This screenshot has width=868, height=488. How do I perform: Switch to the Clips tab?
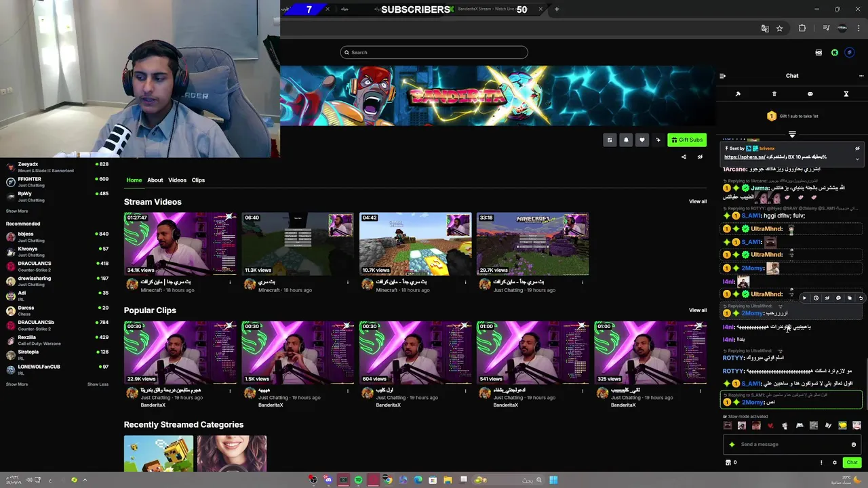(198, 180)
